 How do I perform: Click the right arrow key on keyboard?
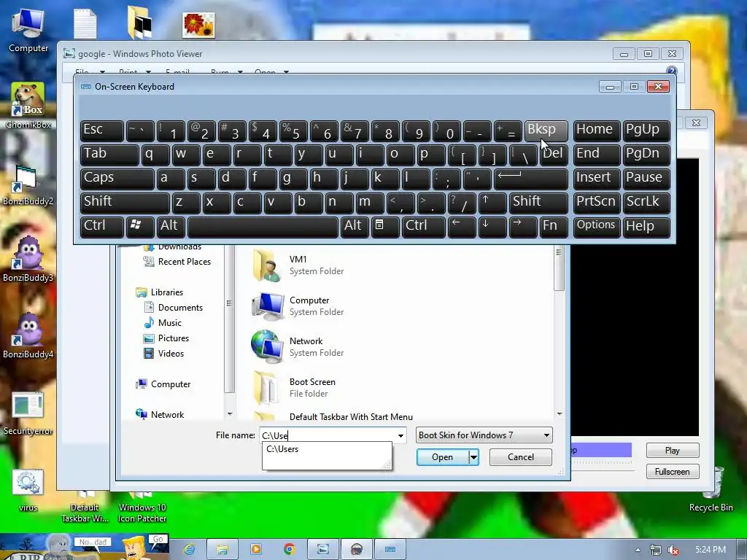click(522, 226)
